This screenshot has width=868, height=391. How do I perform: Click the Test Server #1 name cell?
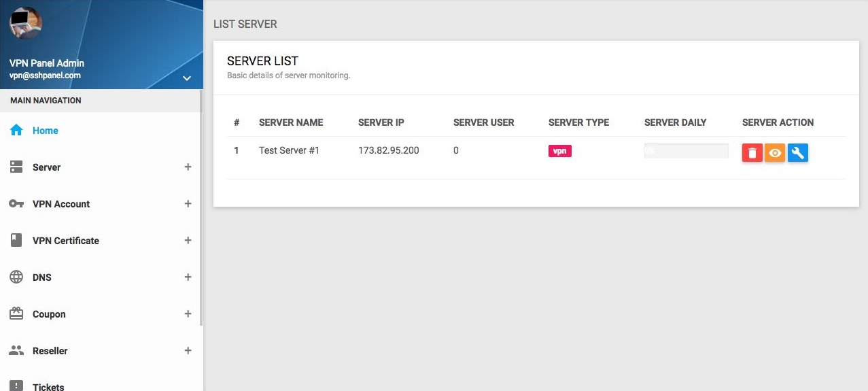click(289, 150)
